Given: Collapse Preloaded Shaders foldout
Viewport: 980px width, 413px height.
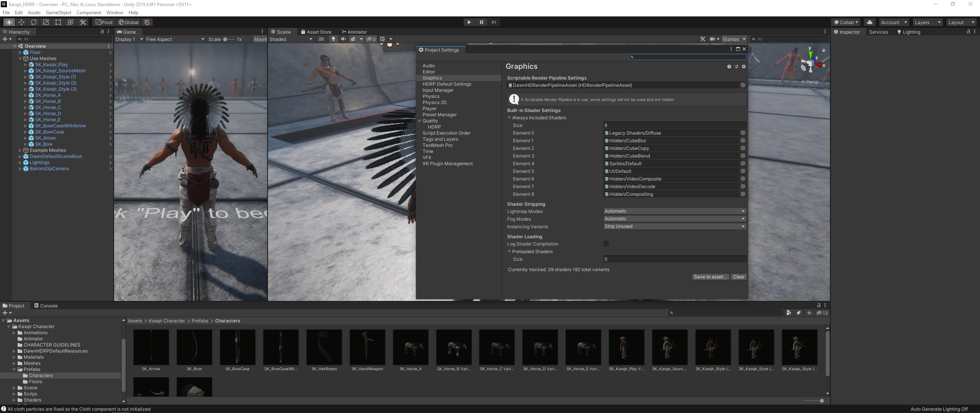Looking at the screenshot, I should pyautogui.click(x=509, y=252).
